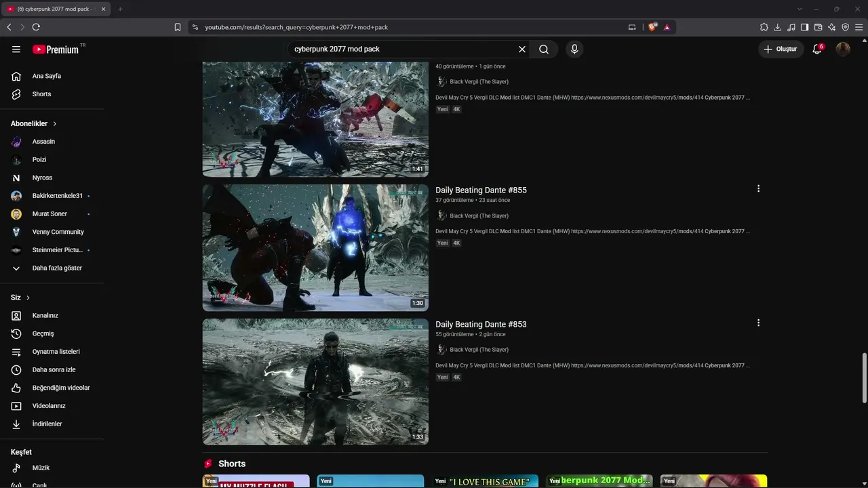Viewport: 868px width, 488px height.
Task: Open more options for Daily Beating Dante #853
Action: (x=758, y=323)
